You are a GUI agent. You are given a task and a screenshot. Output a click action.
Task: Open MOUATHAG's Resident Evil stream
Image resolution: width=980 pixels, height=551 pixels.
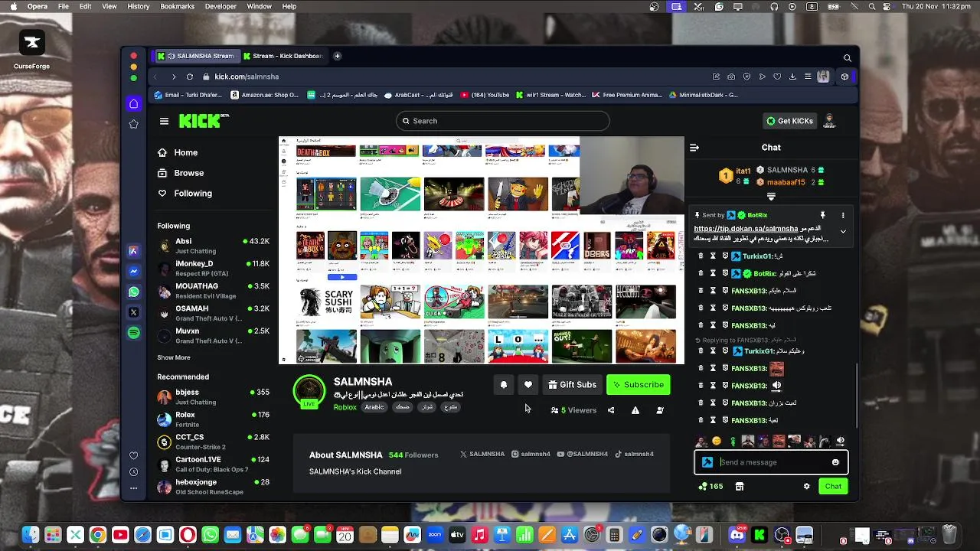click(214, 291)
